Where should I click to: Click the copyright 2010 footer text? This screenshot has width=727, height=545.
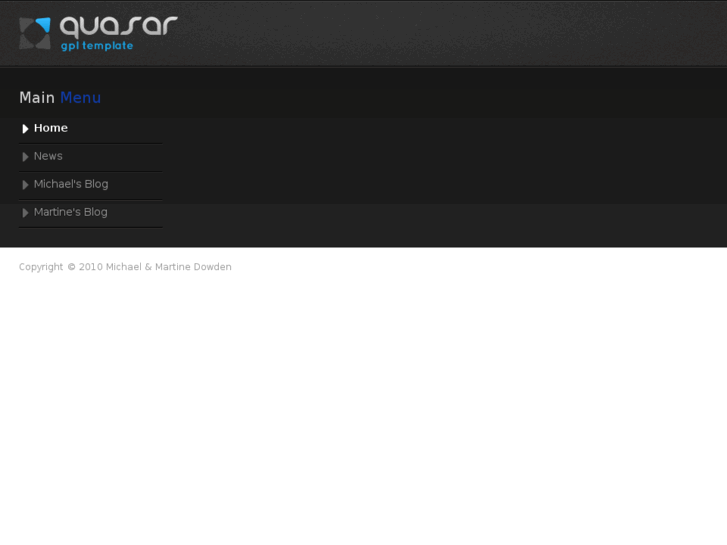[125, 267]
